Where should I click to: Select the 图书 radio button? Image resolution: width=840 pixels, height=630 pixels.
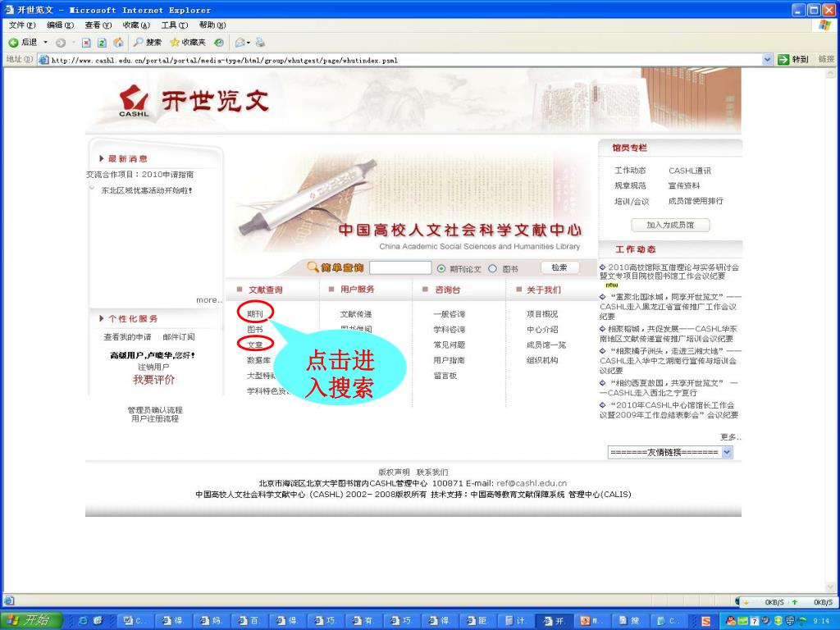(x=493, y=269)
